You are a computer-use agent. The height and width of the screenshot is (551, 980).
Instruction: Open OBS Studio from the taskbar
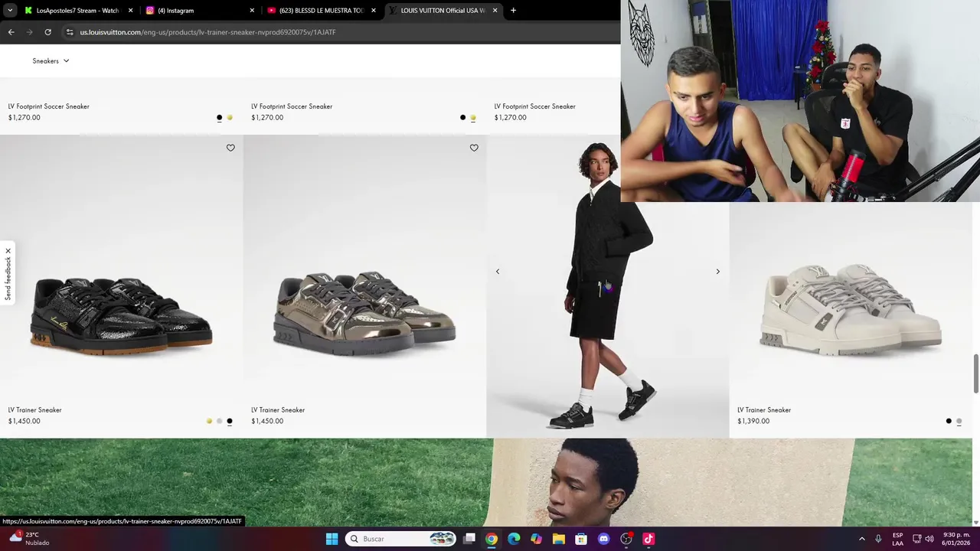pyautogui.click(x=626, y=539)
